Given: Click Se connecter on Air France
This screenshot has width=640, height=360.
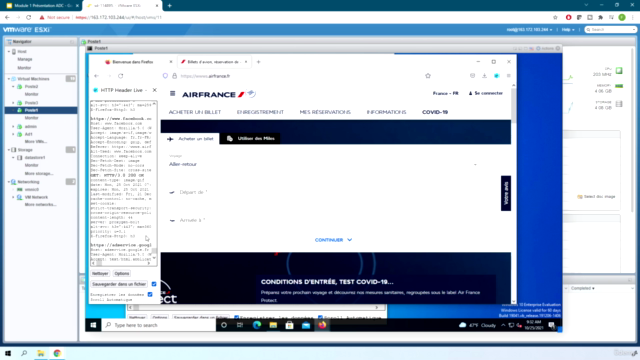Looking at the screenshot, I should tap(486, 93).
